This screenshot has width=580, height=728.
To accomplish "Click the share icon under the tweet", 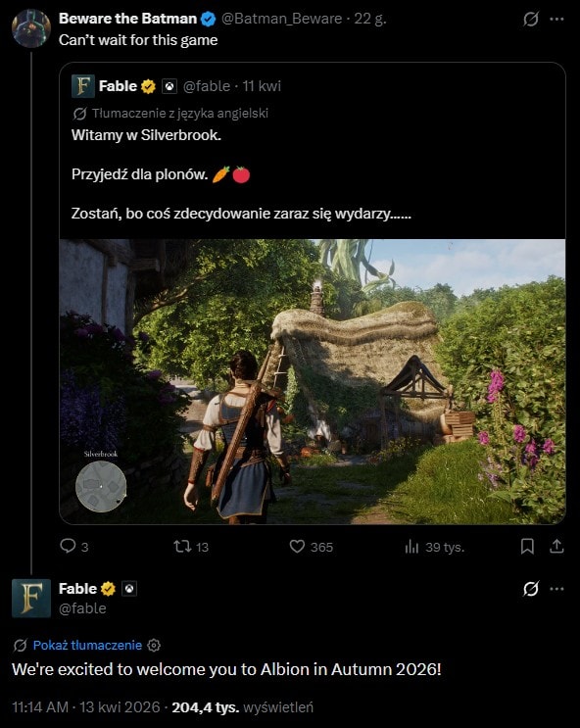I will coord(556,547).
